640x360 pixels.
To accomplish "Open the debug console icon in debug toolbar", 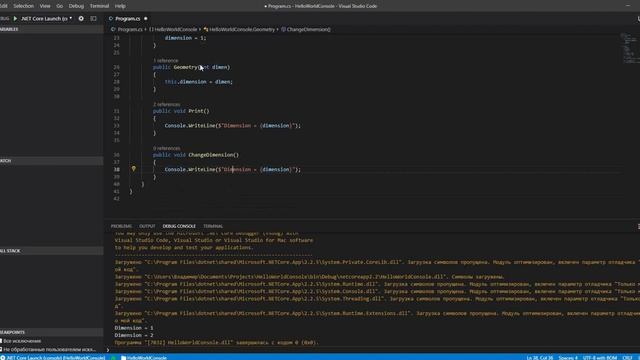I will click(93, 18).
